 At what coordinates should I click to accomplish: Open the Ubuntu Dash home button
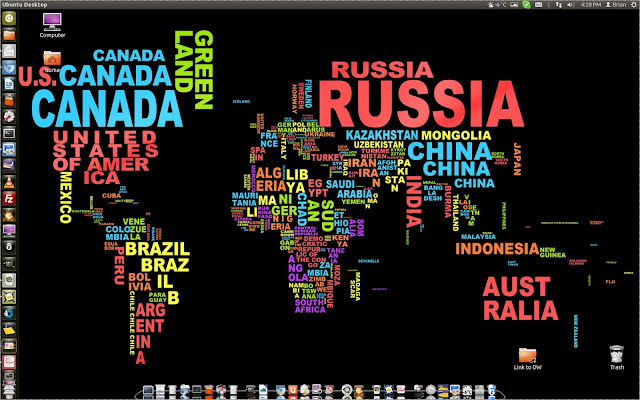[9, 18]
